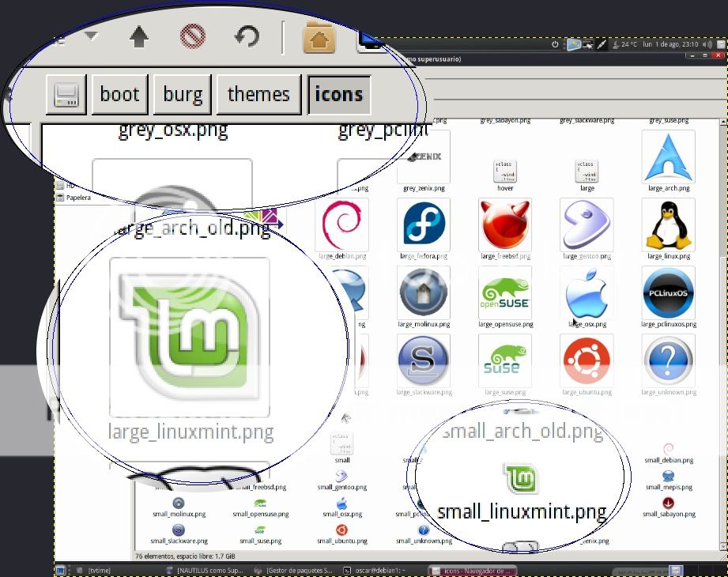Select the small_ubuntu.png icon
Image resolution: width=728 pixels, height=577 pixels.
(x=341, y=530)
